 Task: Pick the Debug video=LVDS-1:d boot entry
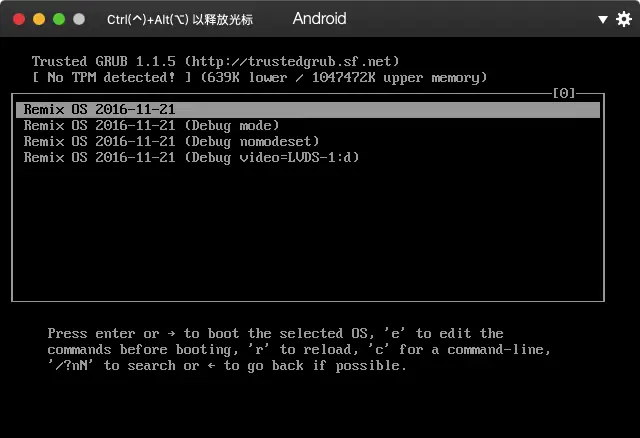tap(190, 157)
